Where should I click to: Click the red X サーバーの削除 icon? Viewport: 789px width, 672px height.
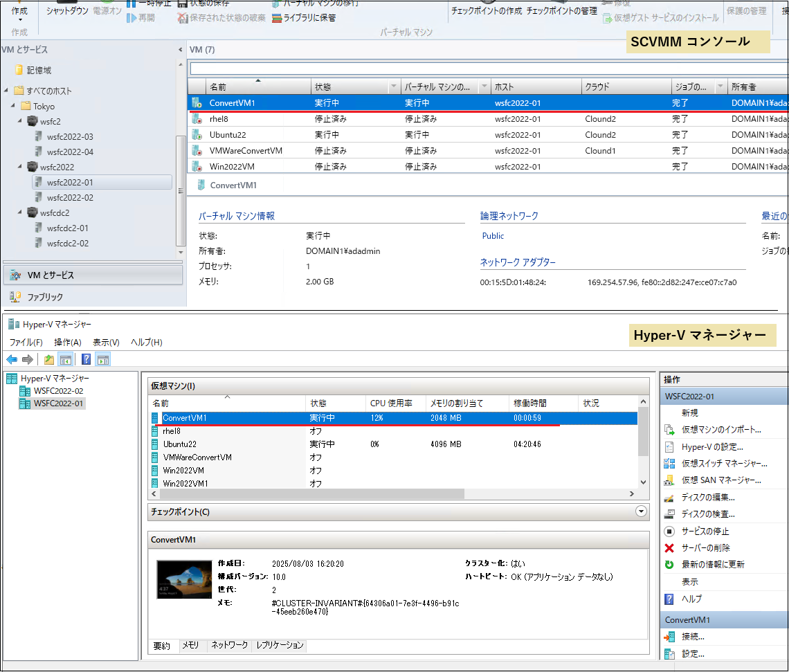[669, 547]
